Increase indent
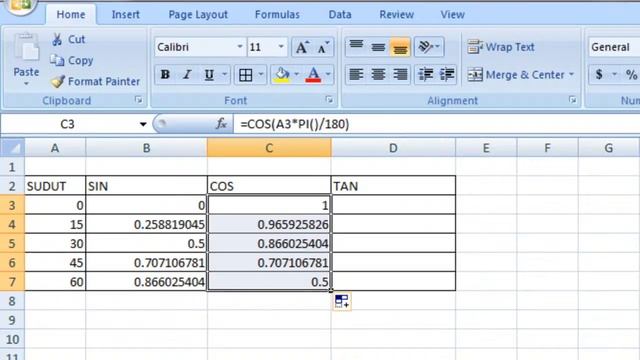The height and width of the screenshot is (360, 640). pyautogui.click(x=447, y=75)
